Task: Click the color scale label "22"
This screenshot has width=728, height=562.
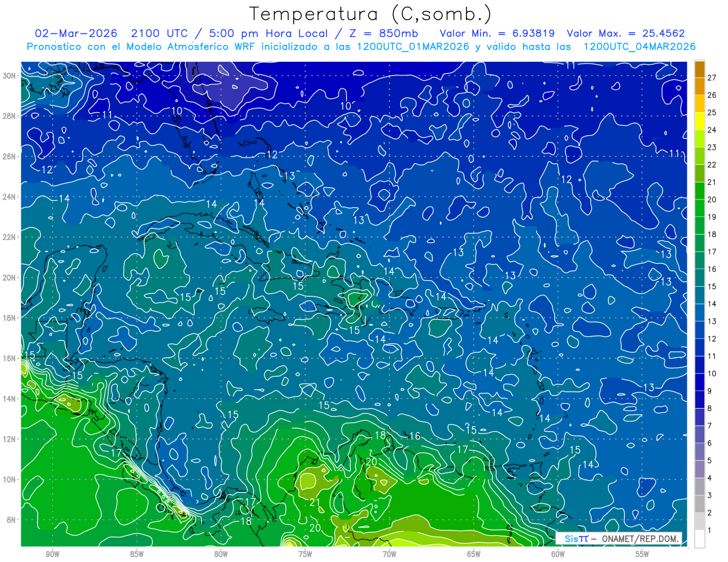Action: tap(712, 165)
